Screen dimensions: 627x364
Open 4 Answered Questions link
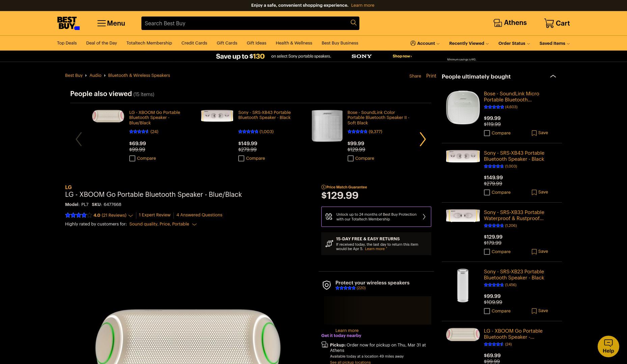click(x=199, y=215)
